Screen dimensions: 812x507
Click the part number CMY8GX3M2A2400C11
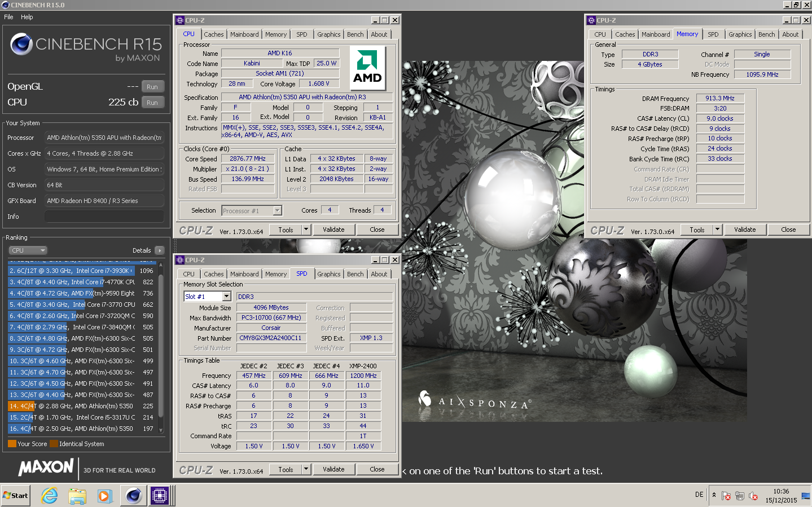[x=271, y=338]
